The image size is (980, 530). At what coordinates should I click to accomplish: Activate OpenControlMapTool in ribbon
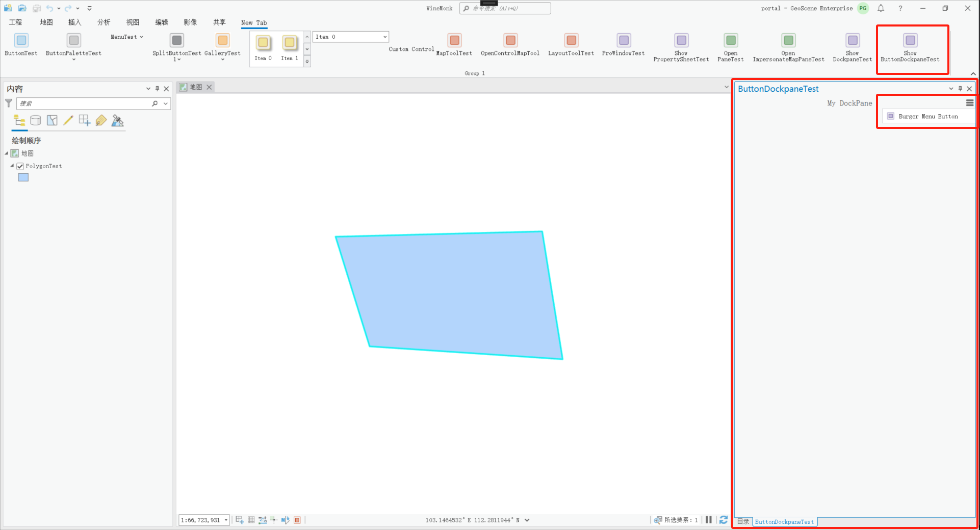(510, 45)
